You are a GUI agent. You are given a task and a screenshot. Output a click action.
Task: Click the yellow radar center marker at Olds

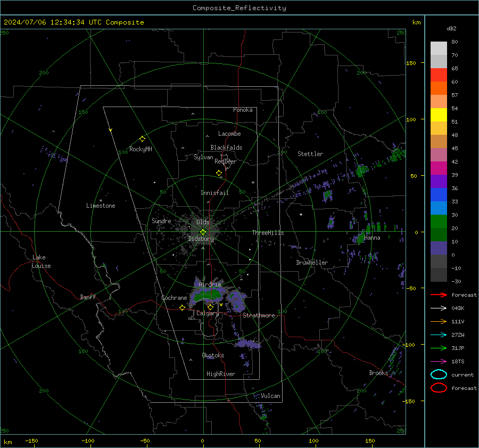[203, 232]
